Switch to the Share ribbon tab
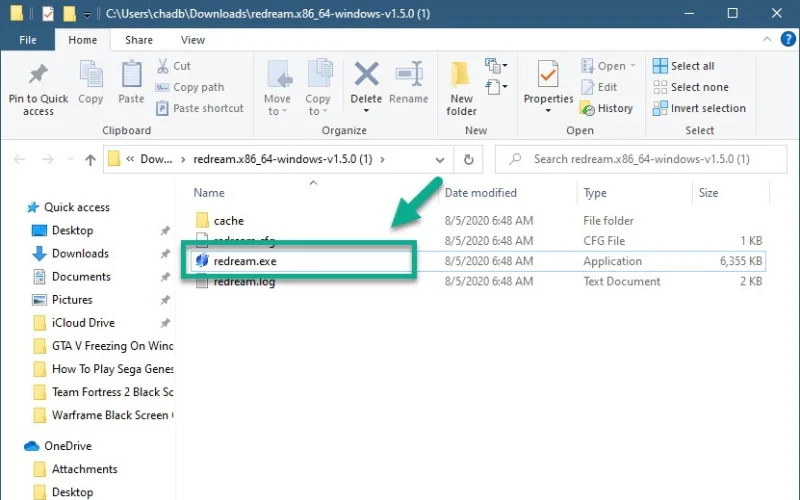Viewport: 800px width, 500px height. [139, 40]
